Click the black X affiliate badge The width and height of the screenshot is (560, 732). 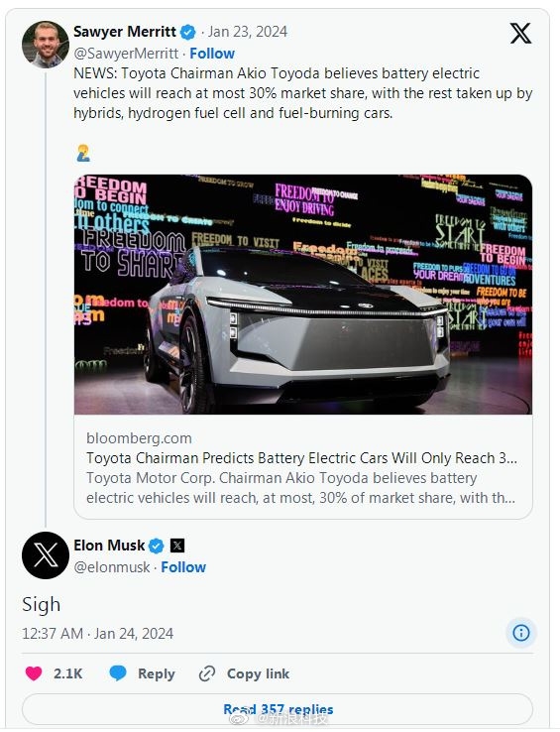177,546
